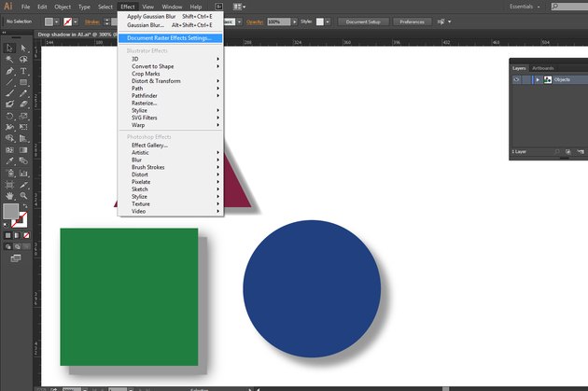Expand the Warp submenu
The height and width of the screenshot is (391, 588).
tap(171, 125)
